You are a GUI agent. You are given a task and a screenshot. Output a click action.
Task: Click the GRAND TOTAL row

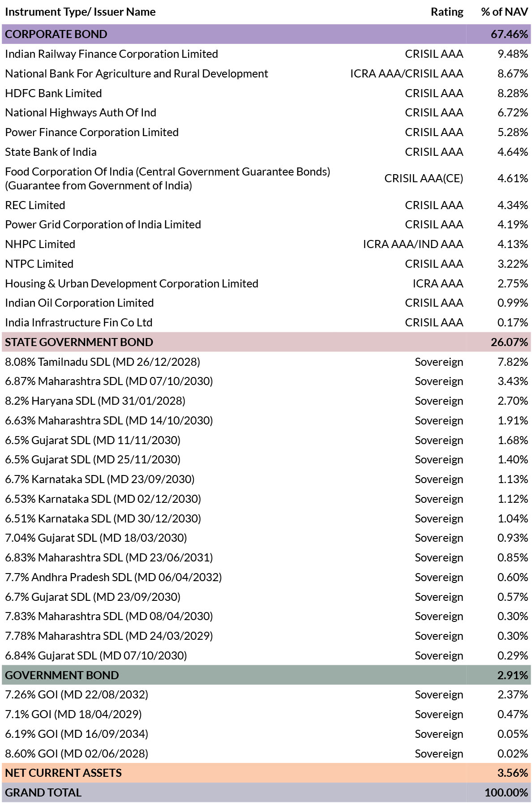pyautogui.click(x=43, y=792)
